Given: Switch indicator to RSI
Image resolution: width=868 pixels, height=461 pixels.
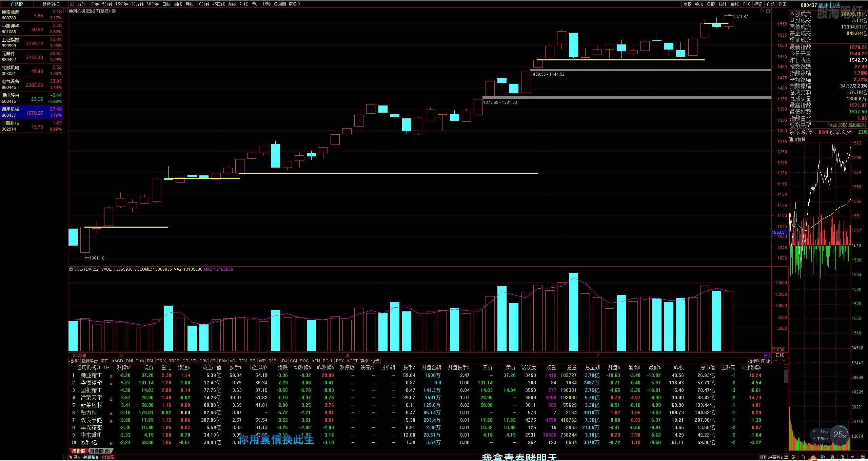Looking at the screenshot, I should click(x=253, y=361).
